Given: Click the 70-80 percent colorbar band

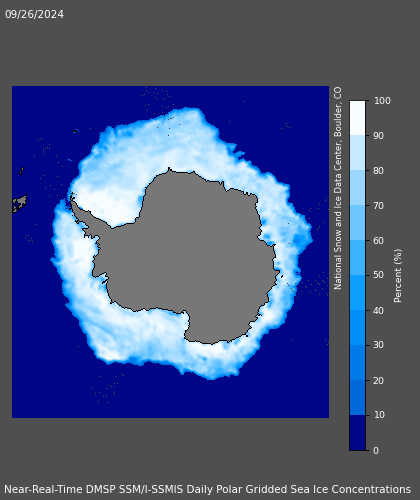Looking at the screenshot, I should pos(357,188).
